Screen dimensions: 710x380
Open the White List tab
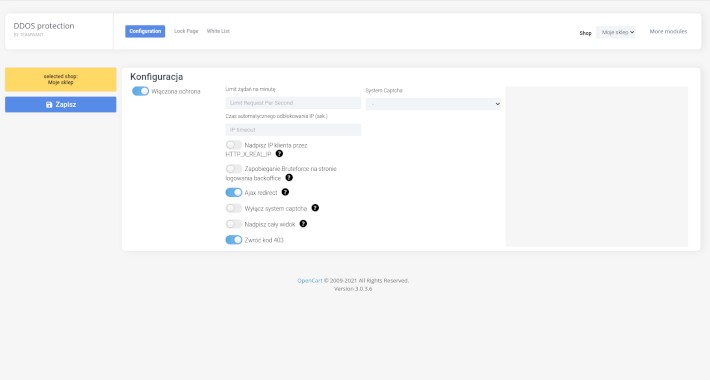[218, 31]
